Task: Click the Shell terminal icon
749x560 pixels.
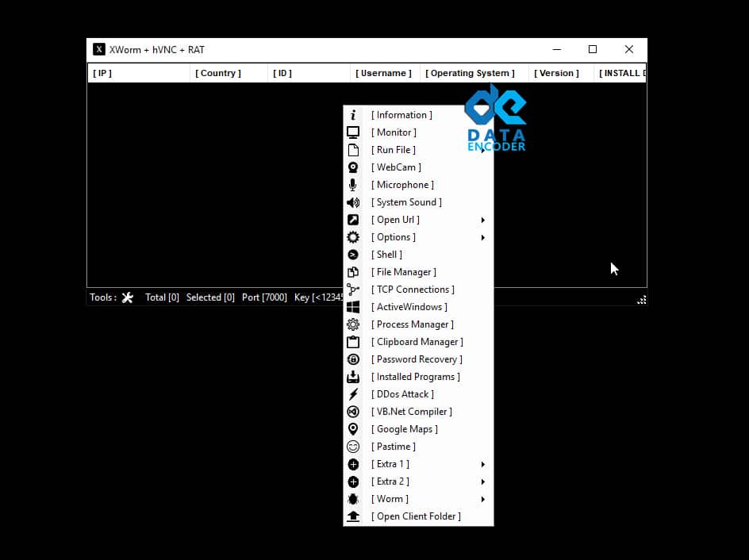Action: [353, 255]
